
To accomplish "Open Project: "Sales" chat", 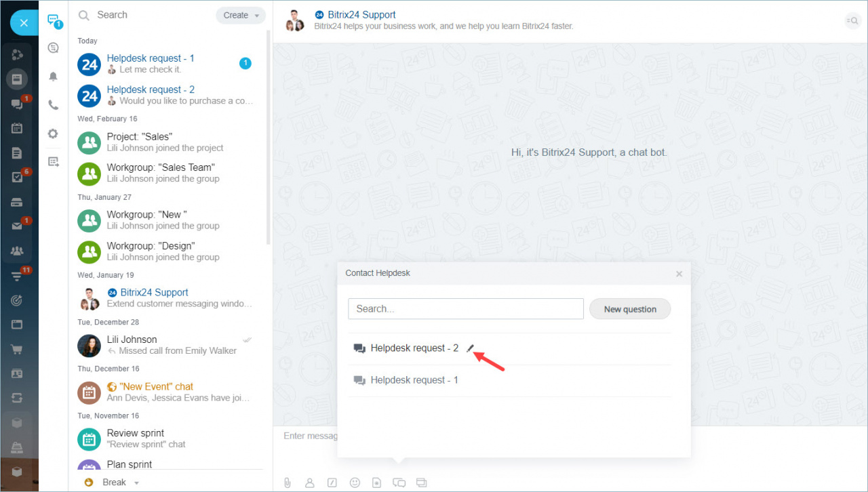I will 168,142.
